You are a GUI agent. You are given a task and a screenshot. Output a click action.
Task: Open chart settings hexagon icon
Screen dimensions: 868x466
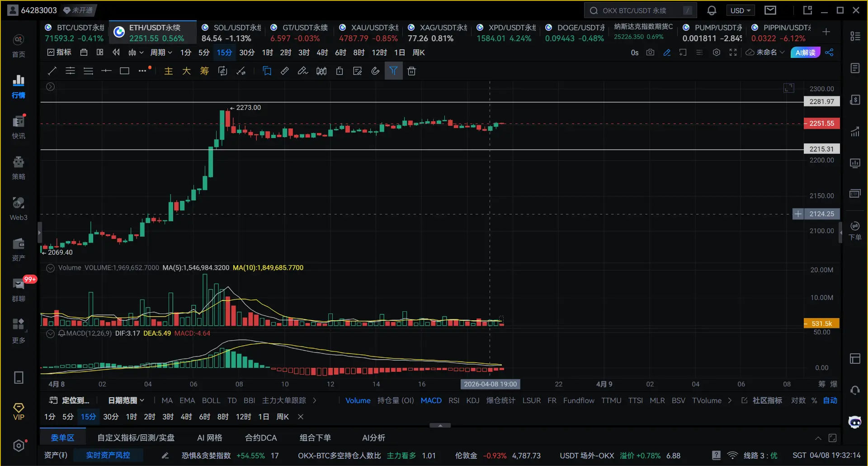tap(716, 52)
